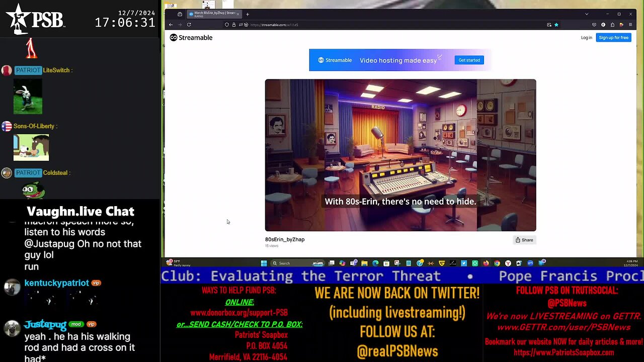
Task: Click the PSB logo in the corner
Action: [x=35, y=19]
